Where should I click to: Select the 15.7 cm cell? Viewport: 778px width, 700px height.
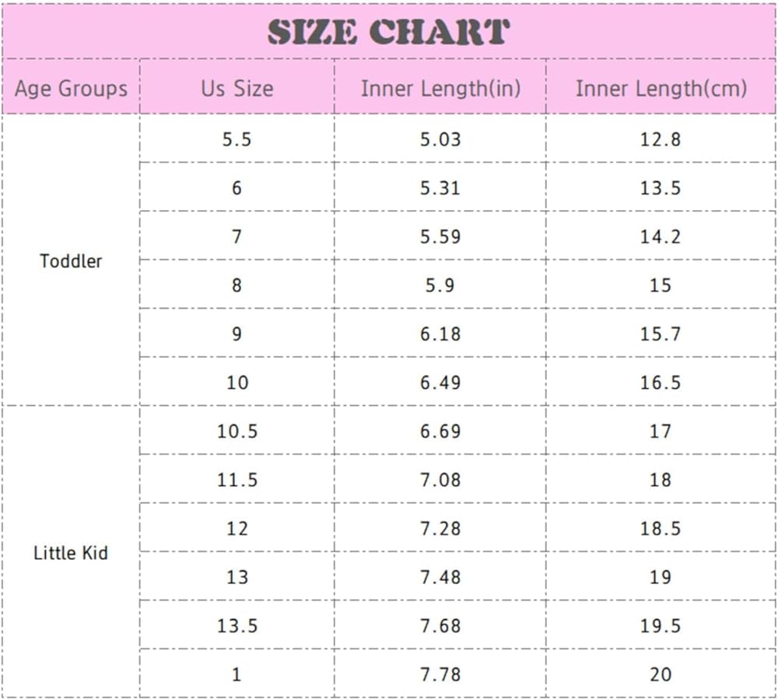click(x=661, y=334)
